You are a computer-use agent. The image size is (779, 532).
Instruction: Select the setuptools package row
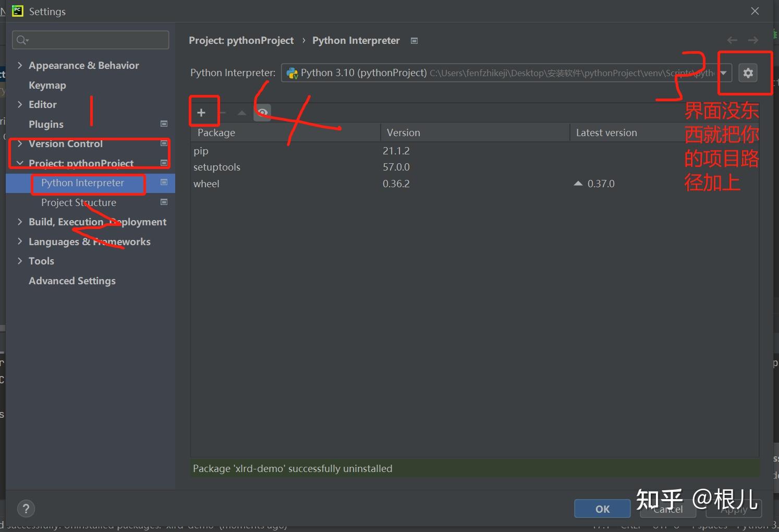pos(474,167)
